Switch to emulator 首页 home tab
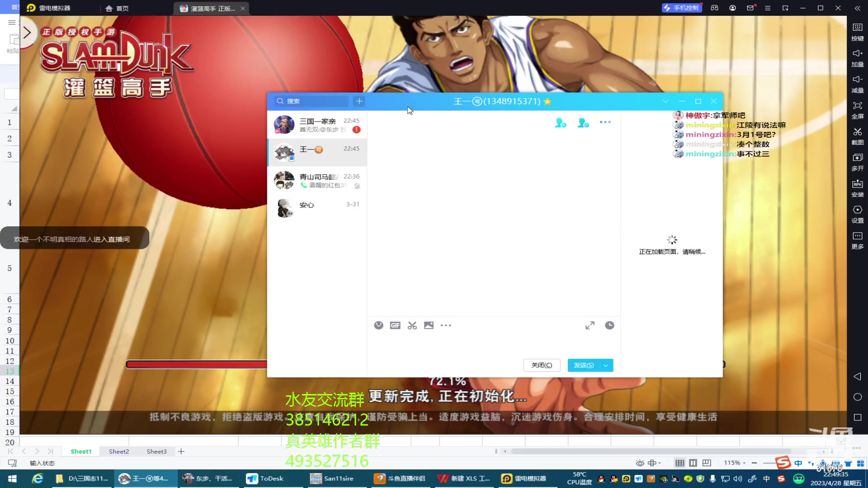This screenshot has height=488, width=868. pyautogui.click(x=117, y=8)
